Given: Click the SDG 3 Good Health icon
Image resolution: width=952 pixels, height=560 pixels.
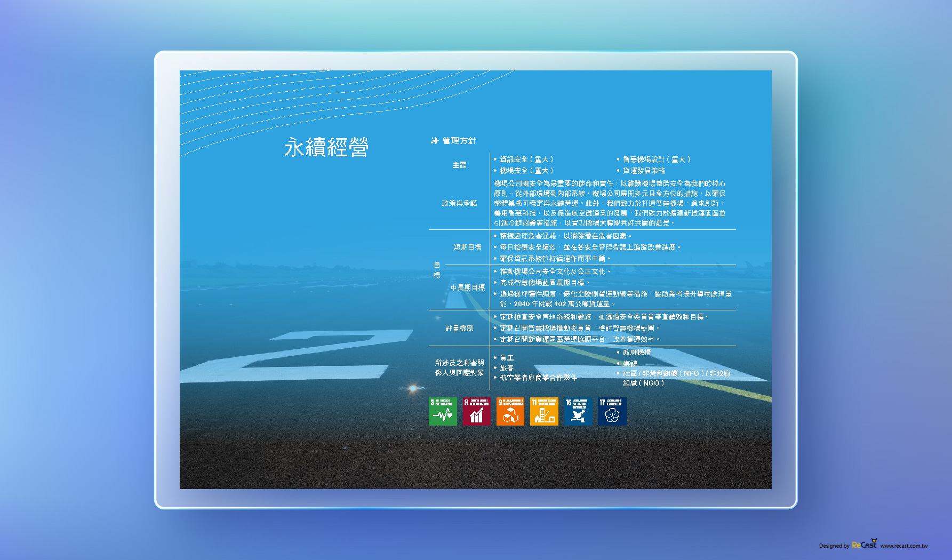Looking at the screenshot, I should (x=443, y=411).
